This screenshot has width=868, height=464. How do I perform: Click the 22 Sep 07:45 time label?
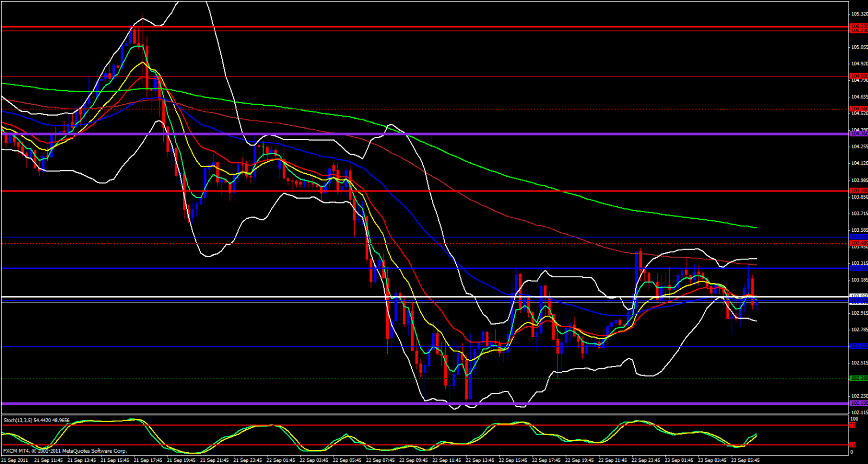(x=380, y=460)
